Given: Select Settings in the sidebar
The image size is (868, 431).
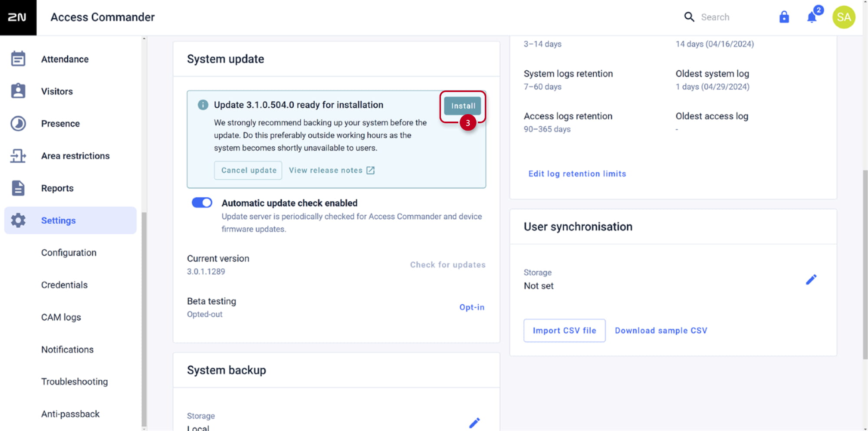Looking at the screenshot, I should pyautogui.click(x=71, y=220).
